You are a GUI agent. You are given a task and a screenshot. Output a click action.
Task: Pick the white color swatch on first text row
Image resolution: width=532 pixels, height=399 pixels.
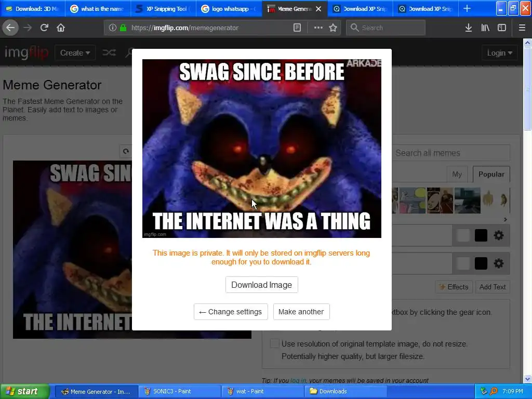(x=463, y=235)
